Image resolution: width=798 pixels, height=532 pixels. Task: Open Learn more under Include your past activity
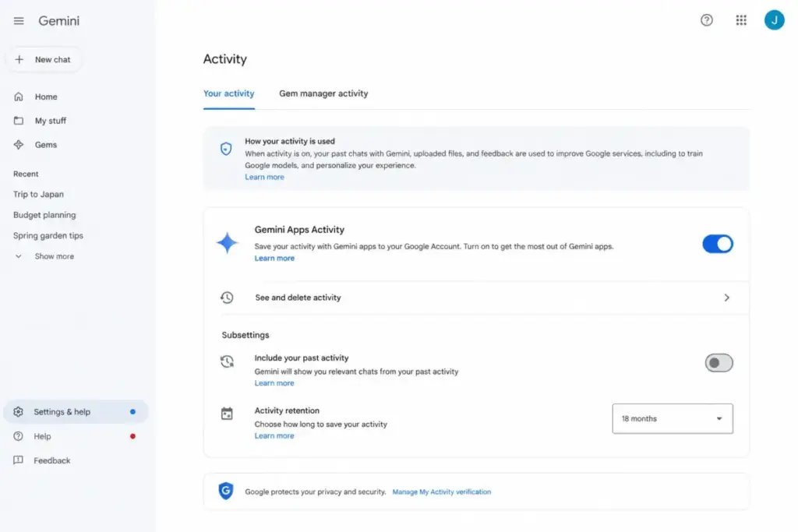tap(274, 383)
